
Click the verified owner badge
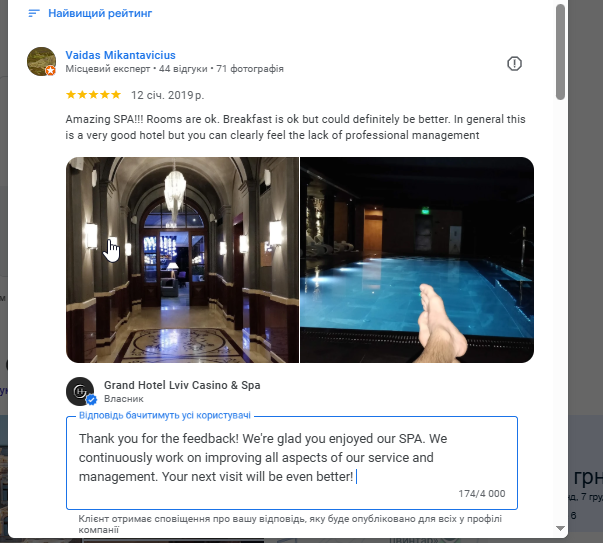tap(91, 400)
